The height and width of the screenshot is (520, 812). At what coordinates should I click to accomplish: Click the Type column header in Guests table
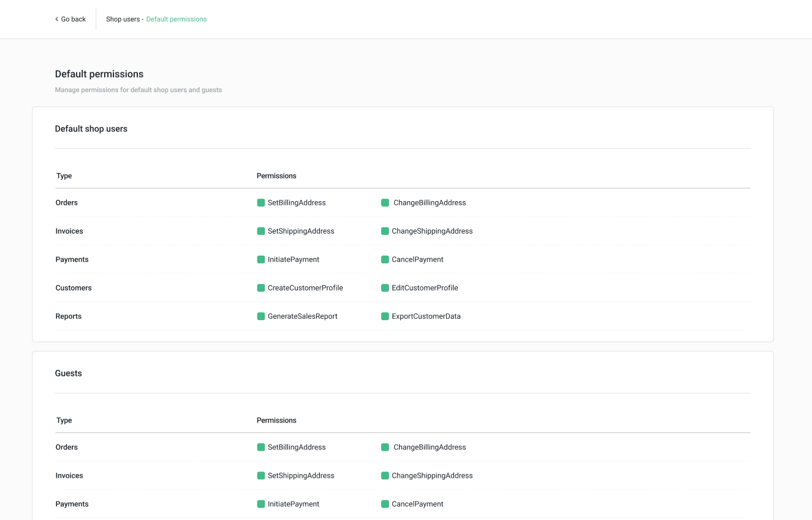coord(64,421)
